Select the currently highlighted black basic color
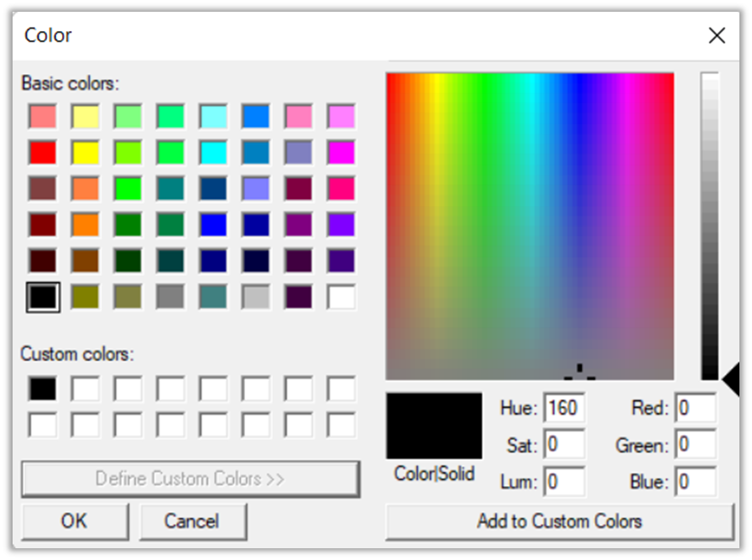 pos(42,296)
